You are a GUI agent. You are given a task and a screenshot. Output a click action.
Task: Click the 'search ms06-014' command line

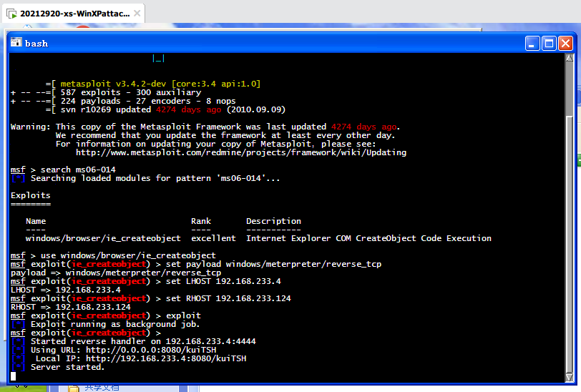point(63,170)
